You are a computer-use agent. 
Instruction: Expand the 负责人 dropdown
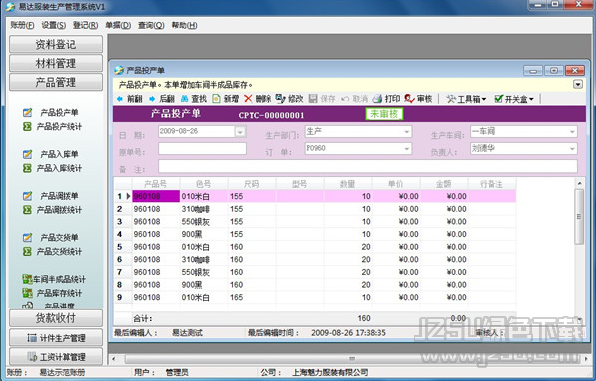click(572, 149)
